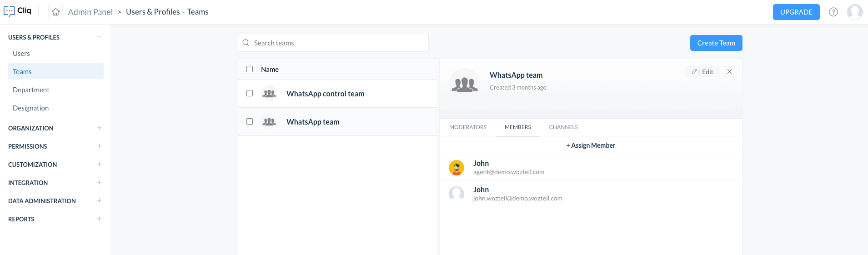Click the CUSTOMIZATION section label

(33, 165)
